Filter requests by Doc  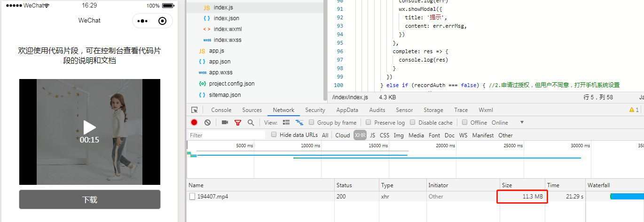(449, 135)
